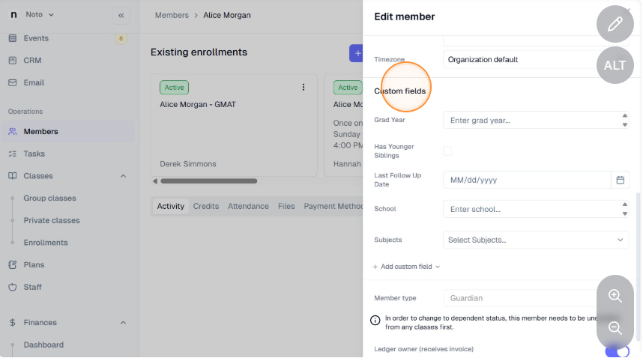Check the Has Younger Siblings checkbox
Image resolution: width=643 pixels, height=364 pixels.
click(x=447, y=151)
